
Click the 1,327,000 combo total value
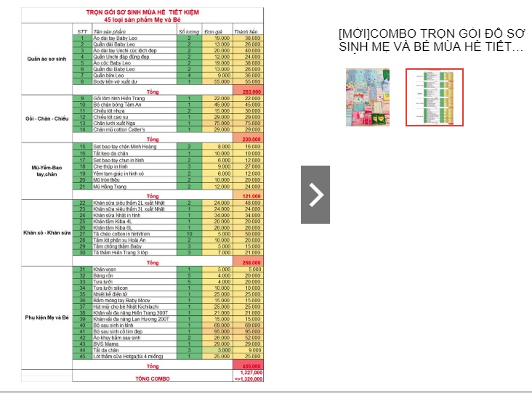pyautogui.click(x=251, y=373)
